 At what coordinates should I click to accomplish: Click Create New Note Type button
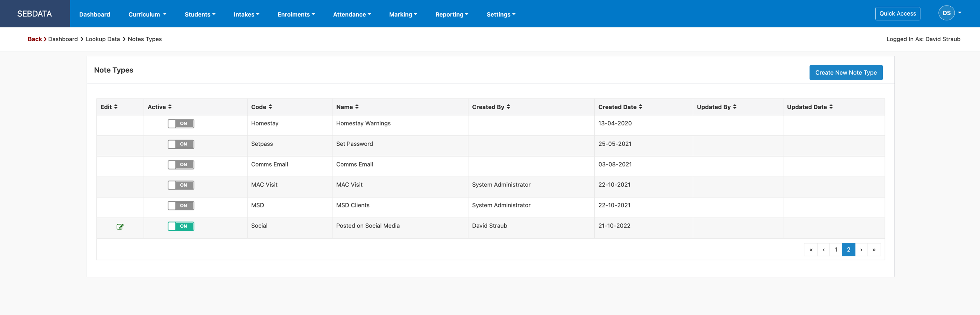coord(846,73)
